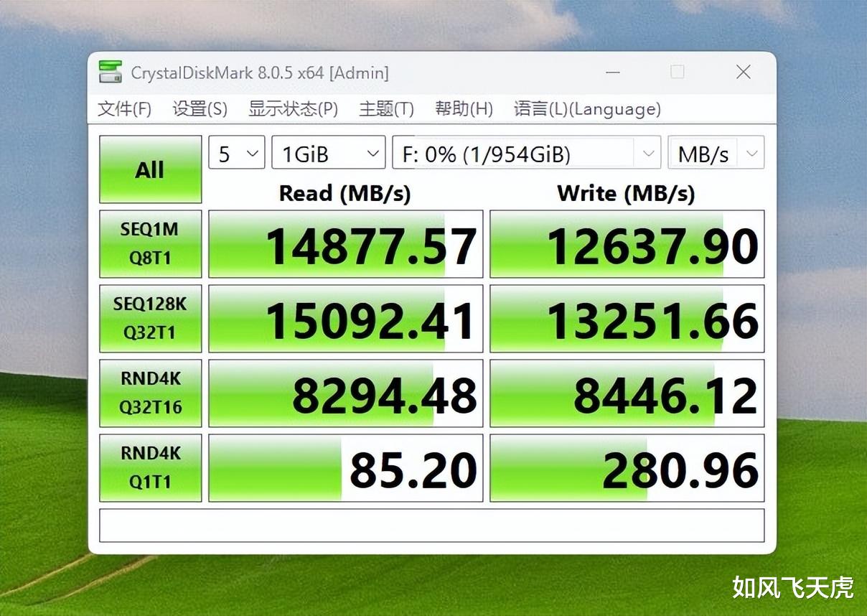Click the SEQ128K write result 13251.66
Screen dimensions: 867x616
pos(627,319)
